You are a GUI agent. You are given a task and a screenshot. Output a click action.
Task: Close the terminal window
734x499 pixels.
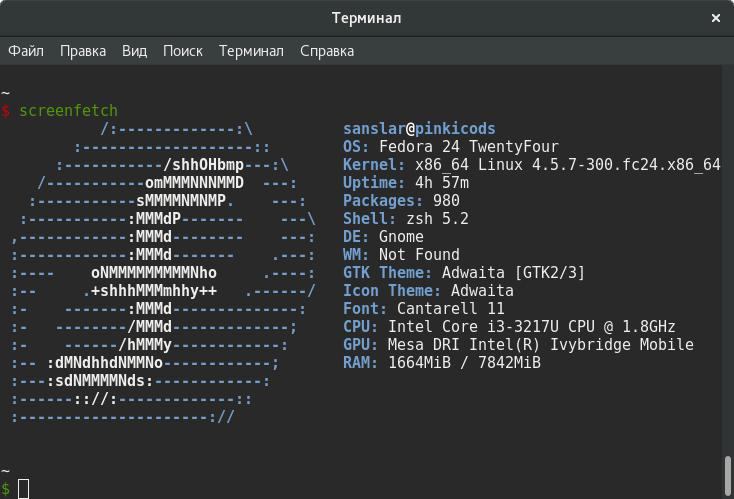point(716,18)
